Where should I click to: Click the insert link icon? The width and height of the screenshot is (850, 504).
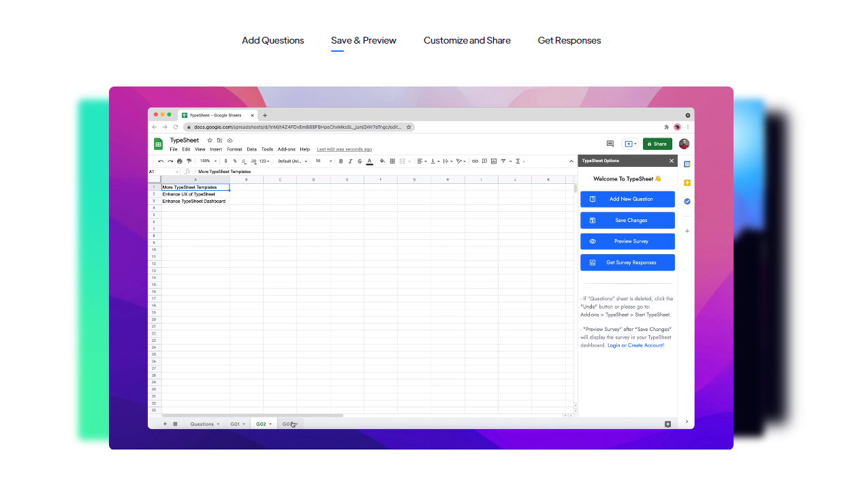click(x=475, y=161)
